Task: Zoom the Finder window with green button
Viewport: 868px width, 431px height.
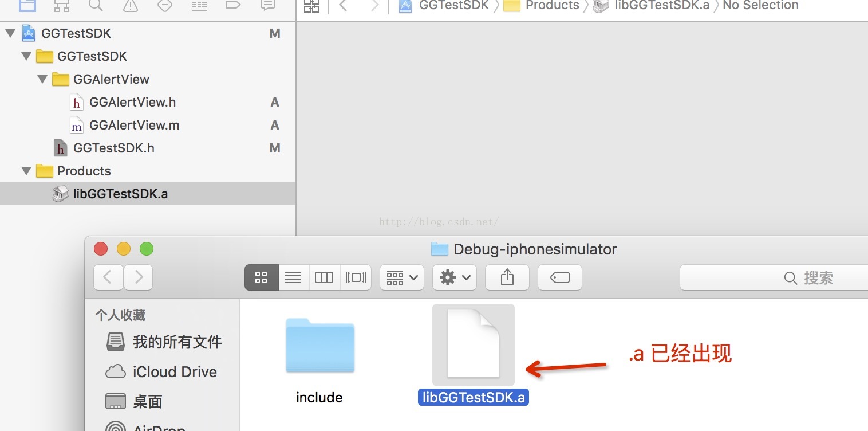Action: pyautogui.click(x=147, y=249)
